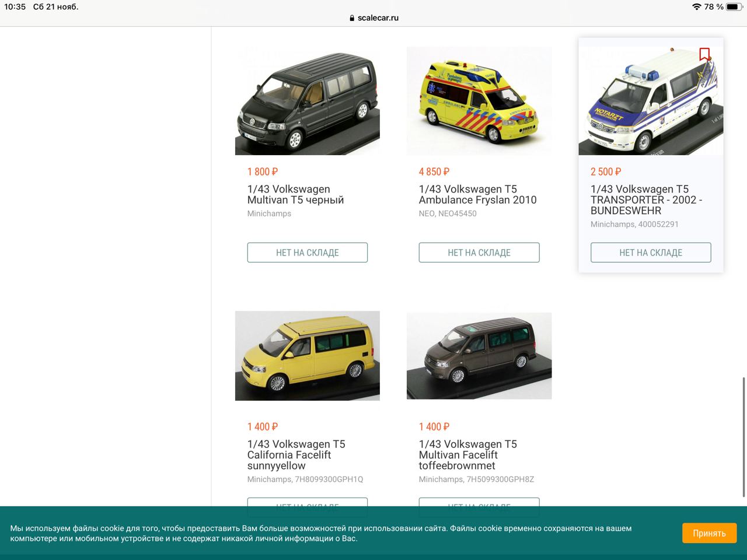Click 'НЕТ НА СКЛАДЕ' under Multivan T5 черный
This screenshot has width=747, height=560.
(308, 253)
